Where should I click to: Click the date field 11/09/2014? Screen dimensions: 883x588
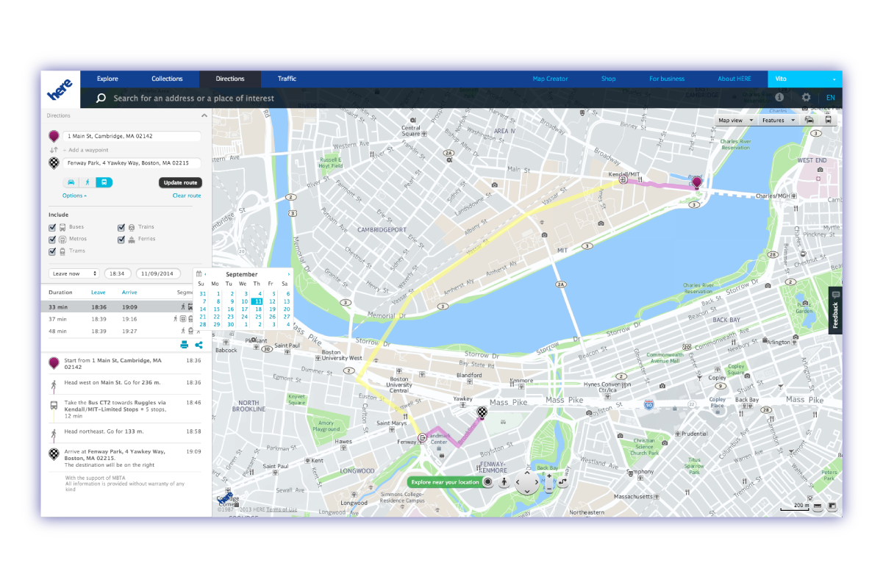[157, 273]
